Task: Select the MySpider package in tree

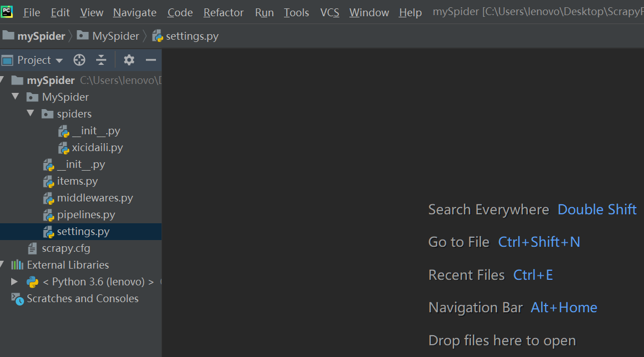Action: point(65,97)
